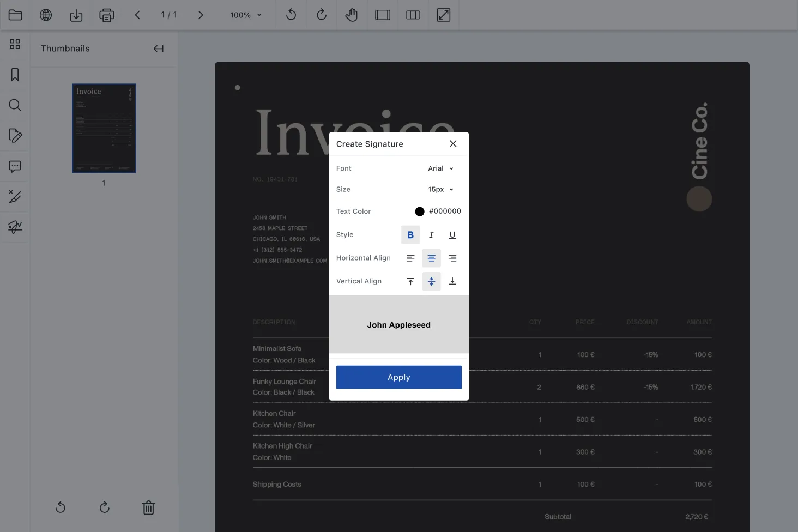Open the Font dropdown showing Arial
Image resolution: width=798 pixels, height=532 pixels.
[440, 168]
